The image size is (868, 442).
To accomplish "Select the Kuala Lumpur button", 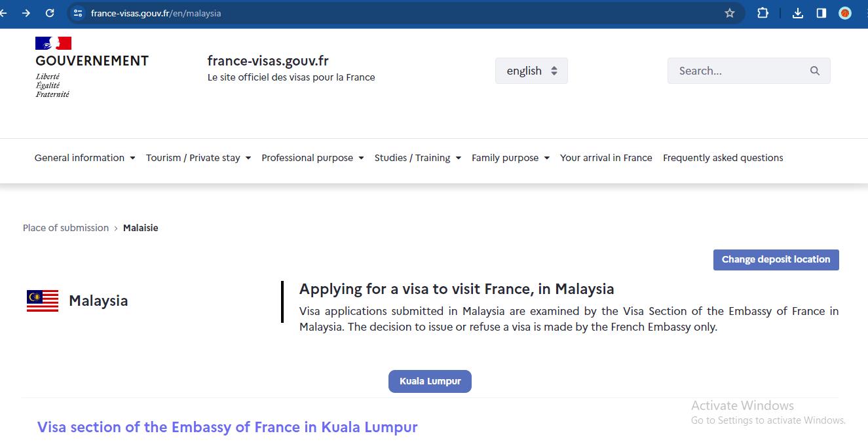I will tap(430, 380).
